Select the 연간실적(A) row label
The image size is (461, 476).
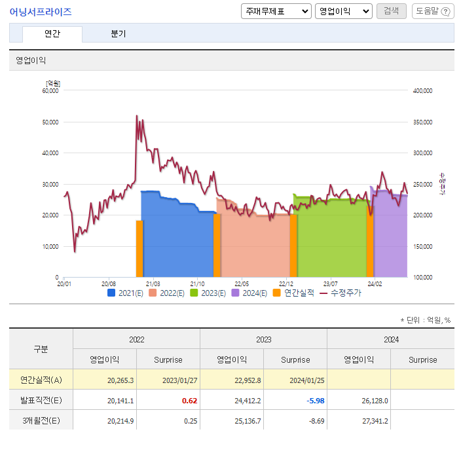[41, 380]
